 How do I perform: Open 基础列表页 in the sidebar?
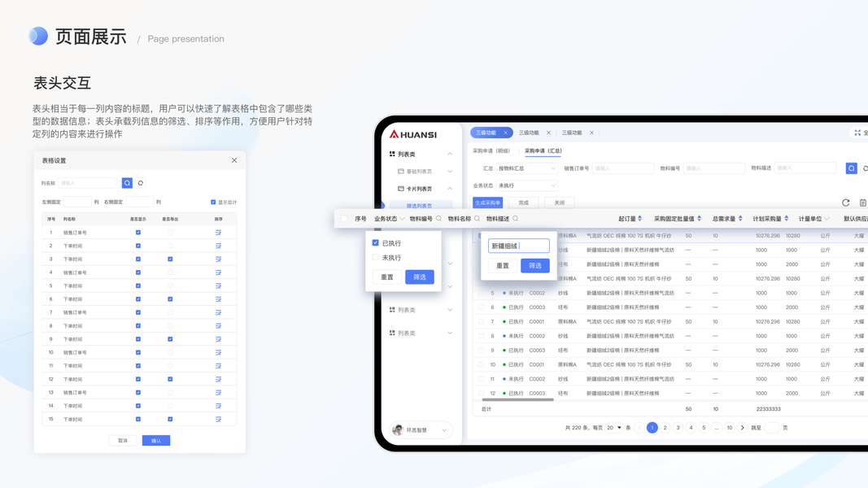(419, 172)
